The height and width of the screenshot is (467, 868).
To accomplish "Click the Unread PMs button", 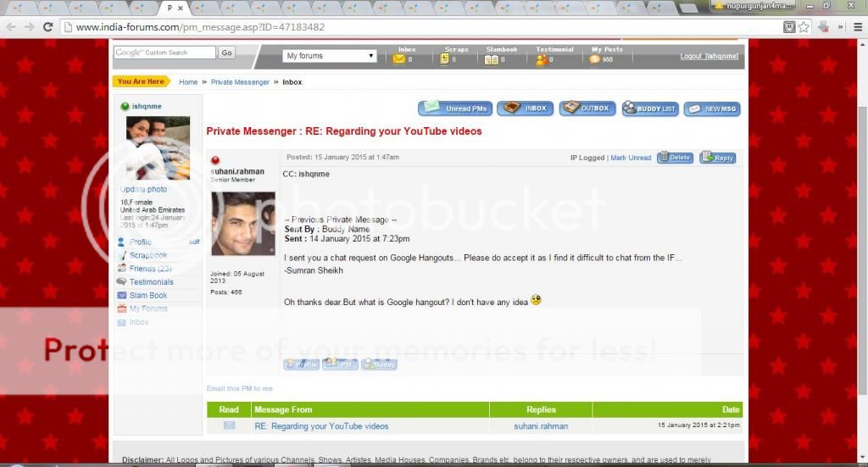I will (x=455, y=108).
